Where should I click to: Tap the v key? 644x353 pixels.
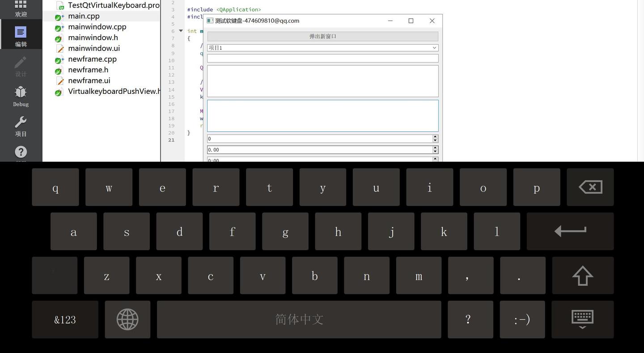coord(263,275)
